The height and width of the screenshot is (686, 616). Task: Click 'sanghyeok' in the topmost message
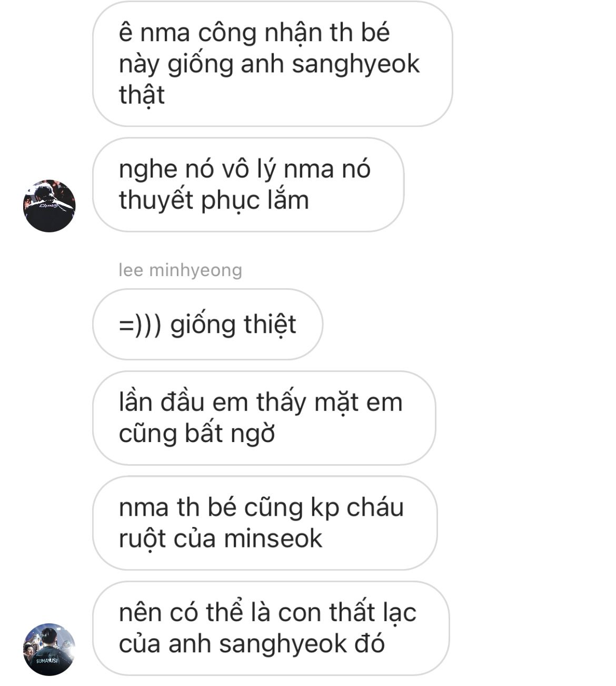[x=355, y=64]
